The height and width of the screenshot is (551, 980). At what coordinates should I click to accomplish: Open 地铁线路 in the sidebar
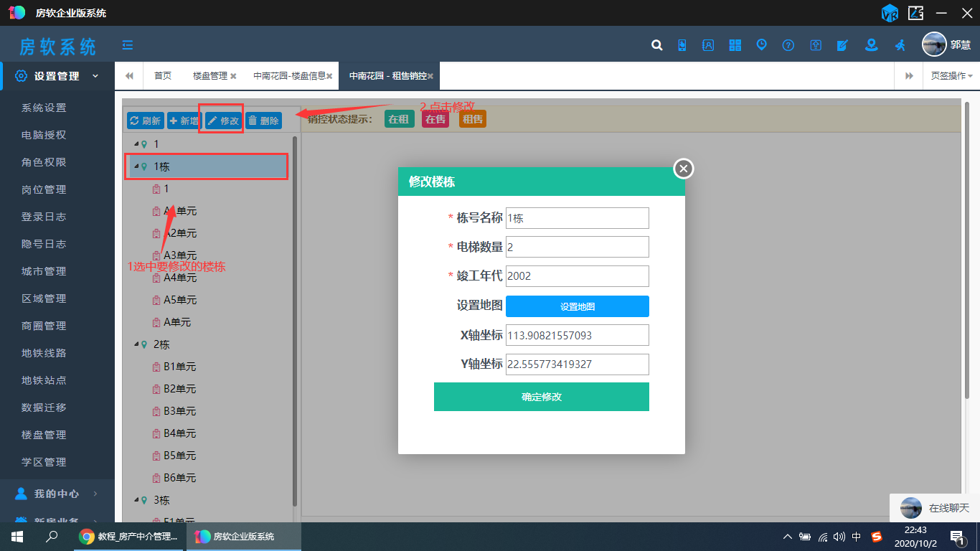point(44,353)
